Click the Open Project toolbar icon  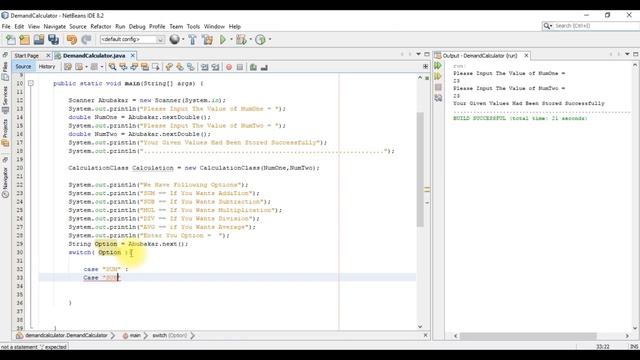coord(39,40)
